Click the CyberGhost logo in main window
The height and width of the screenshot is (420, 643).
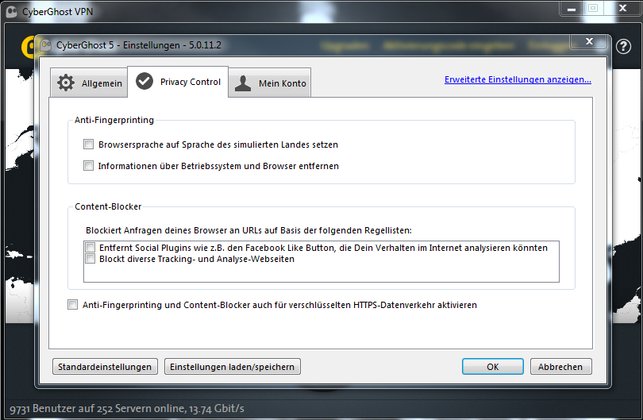(28, 47)
